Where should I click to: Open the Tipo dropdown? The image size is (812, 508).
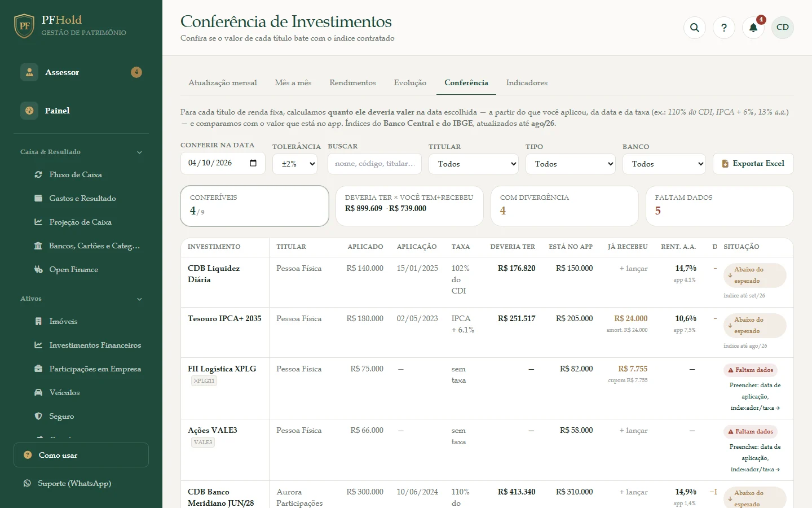pos(571,164)
